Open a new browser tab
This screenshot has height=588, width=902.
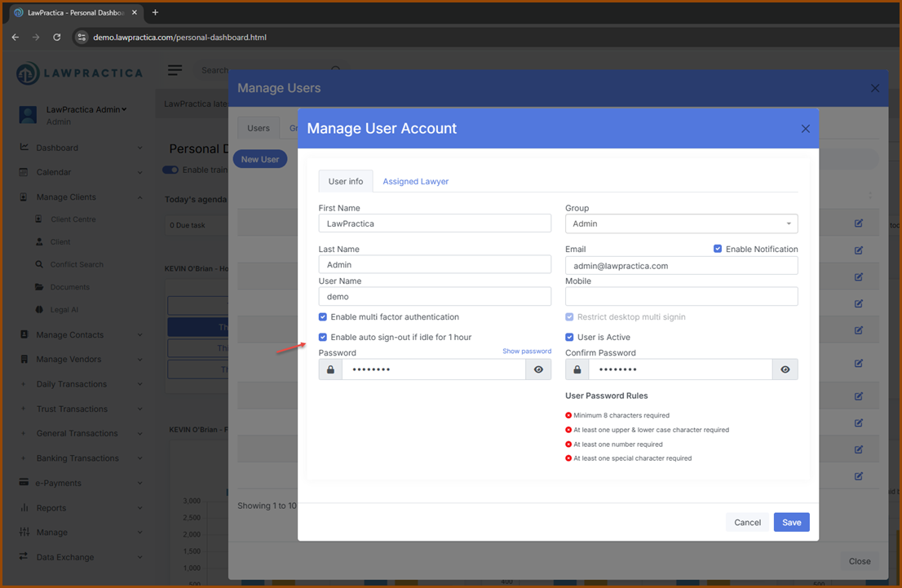(x=155, y=12)
